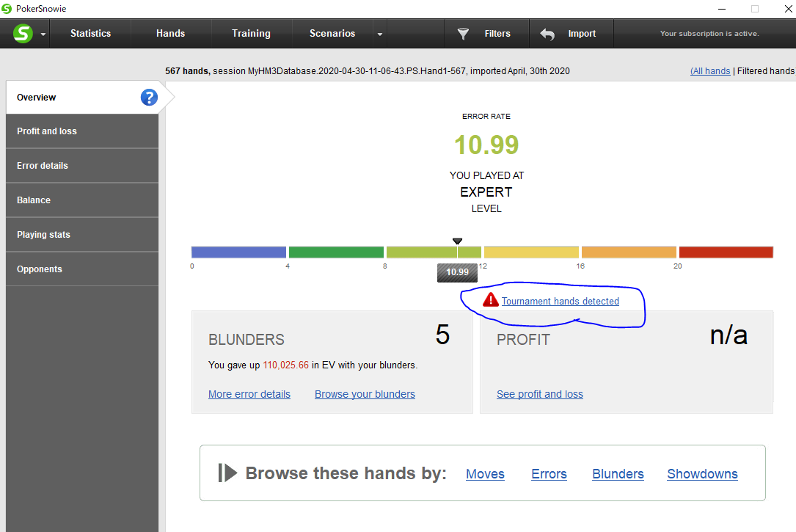Expand the dropdown arrow next to the logo

(43, 34)
